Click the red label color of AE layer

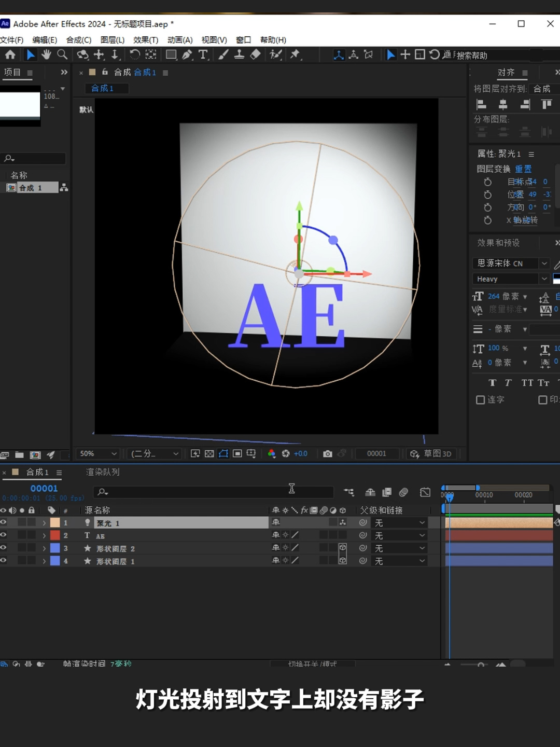click(55, 535)
